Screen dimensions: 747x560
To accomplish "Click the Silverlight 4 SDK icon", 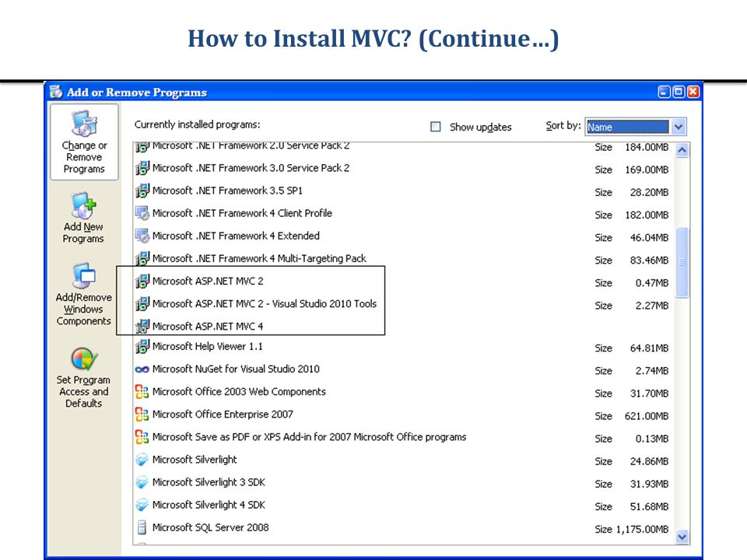I will click(142, 505).
